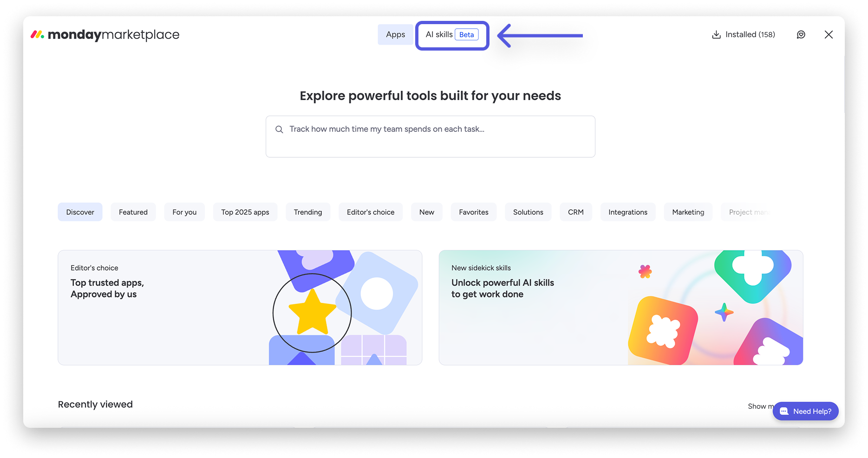Select the Integrations category
Viewport: 868px width, 458px height.
628,212
